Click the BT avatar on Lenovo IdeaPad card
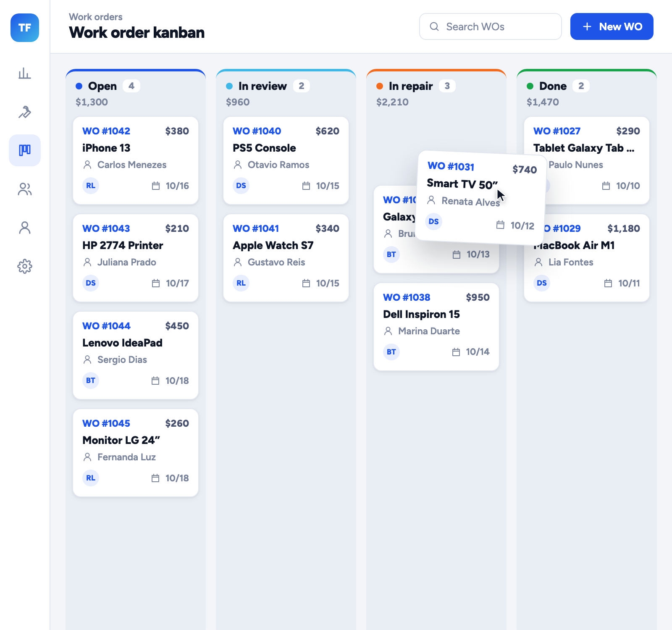This screenshot has width=672, height=630. tap(91, 381)
